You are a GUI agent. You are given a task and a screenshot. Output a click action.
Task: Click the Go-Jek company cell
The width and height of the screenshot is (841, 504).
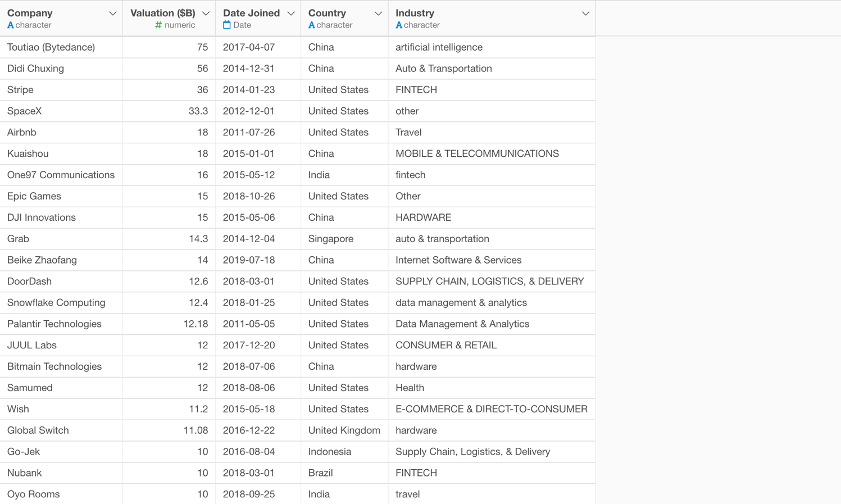[61, 452]
